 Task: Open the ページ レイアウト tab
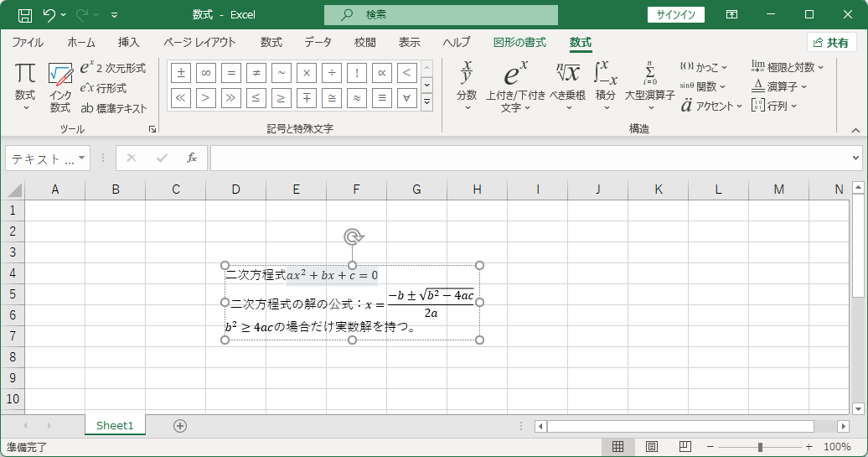(x=200, y=43)
